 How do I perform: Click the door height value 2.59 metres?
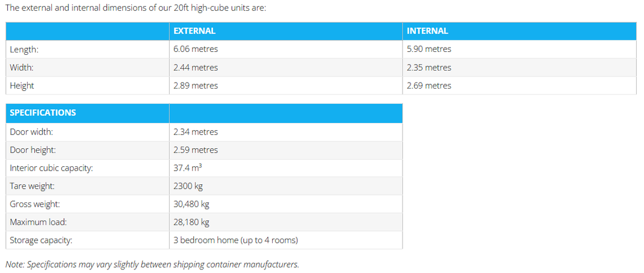pyautogui.click(x=196, y=150)
